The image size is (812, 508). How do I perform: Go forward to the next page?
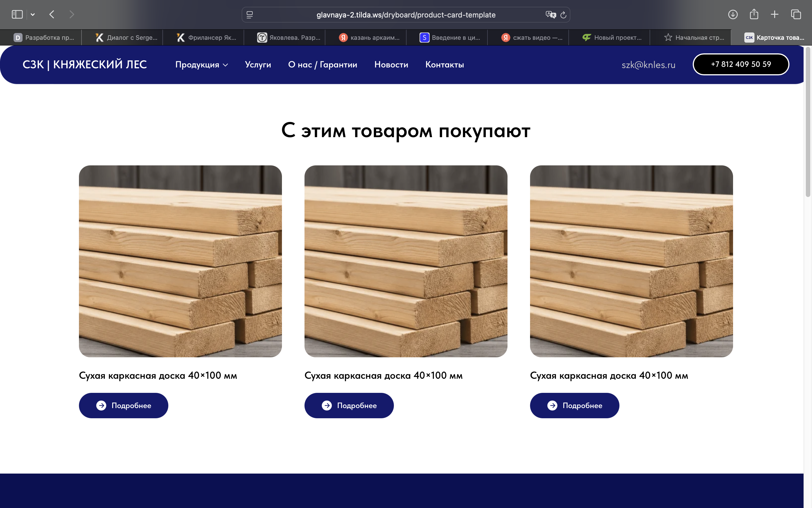pos(71,14)
